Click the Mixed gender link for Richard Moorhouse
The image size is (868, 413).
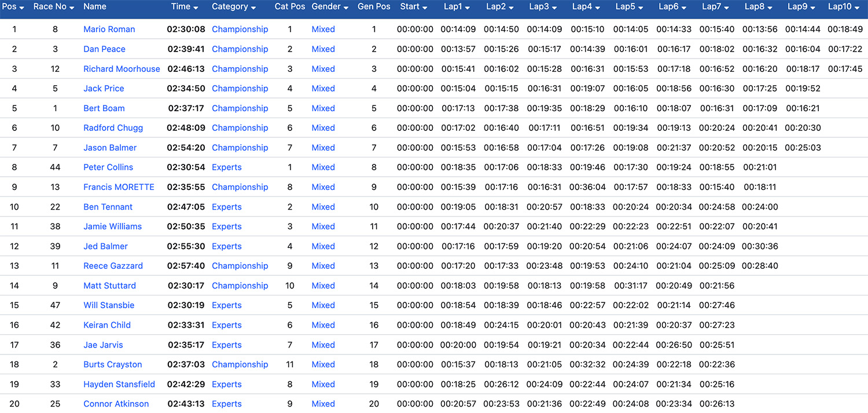point(323,68)
